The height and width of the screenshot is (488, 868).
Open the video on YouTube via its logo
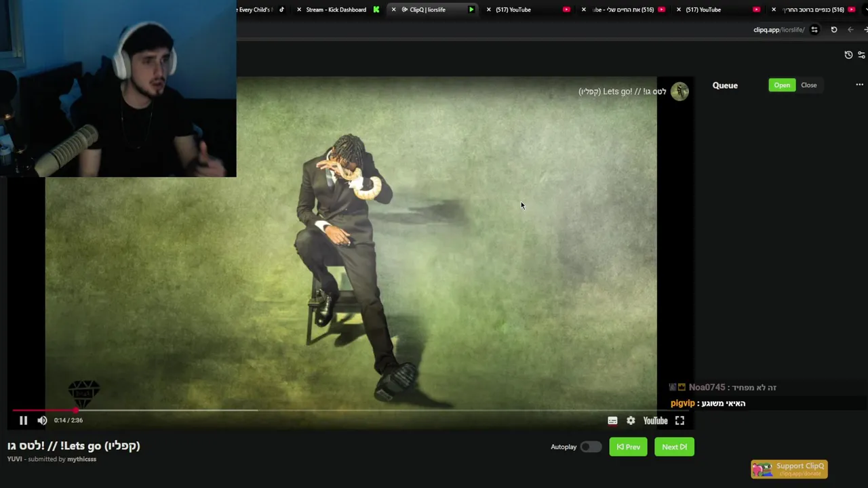tap(655, 421)
